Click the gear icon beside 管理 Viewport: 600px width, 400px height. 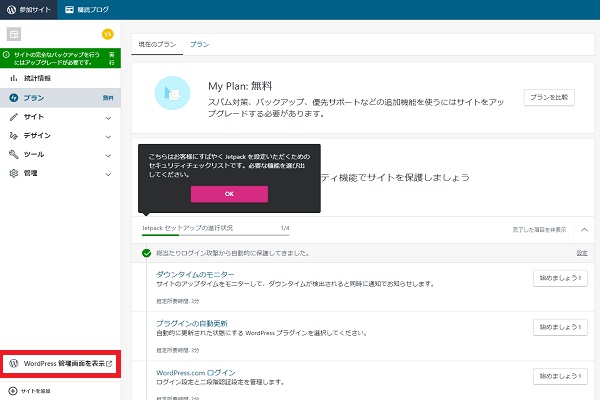14,173
